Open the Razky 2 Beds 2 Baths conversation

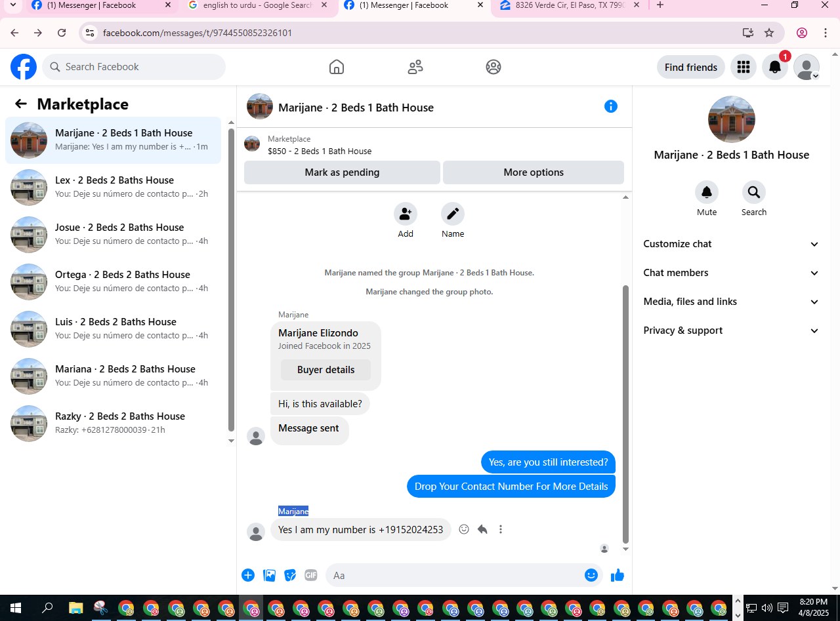pos(113,423)
